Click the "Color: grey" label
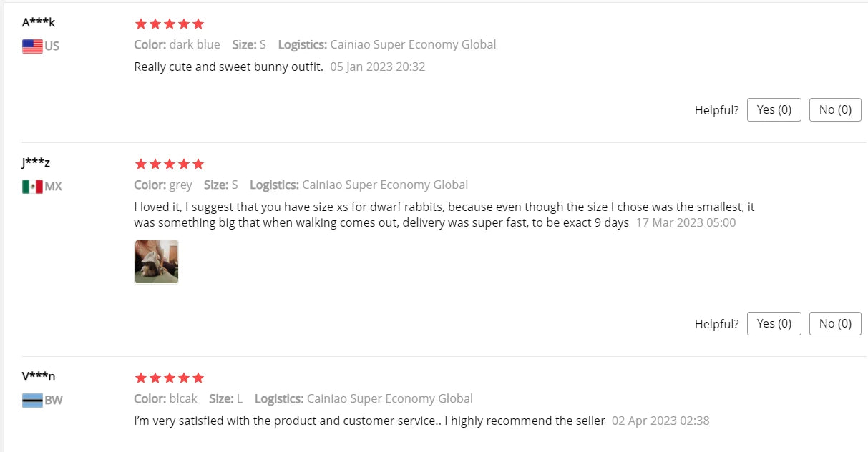The width and height of the screenshot is (868, 452). [163, 185]
